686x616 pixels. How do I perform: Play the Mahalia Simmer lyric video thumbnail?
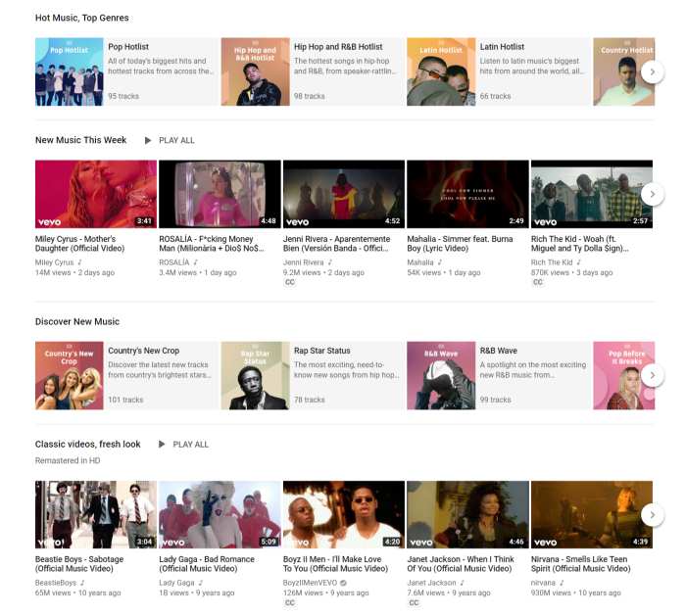tap(467, 194)
